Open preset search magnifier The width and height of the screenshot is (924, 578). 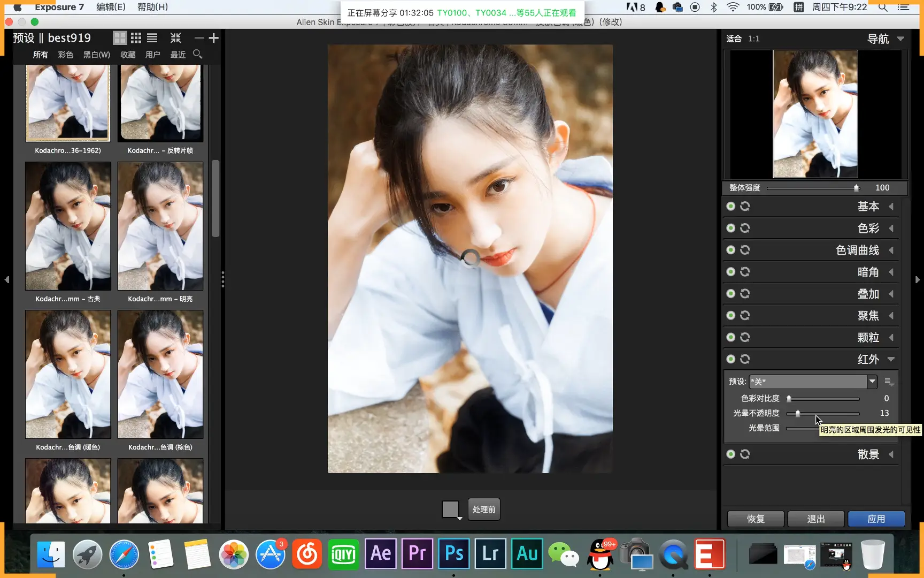tap(198, 54)
